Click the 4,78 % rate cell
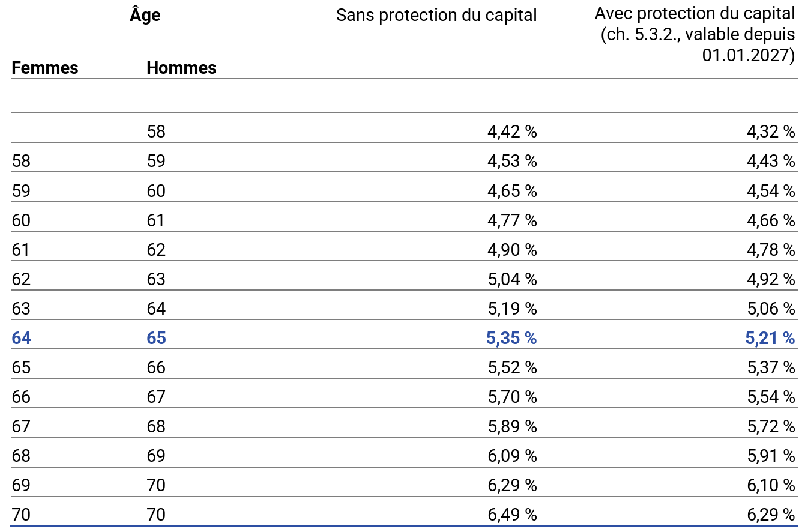 771,250
